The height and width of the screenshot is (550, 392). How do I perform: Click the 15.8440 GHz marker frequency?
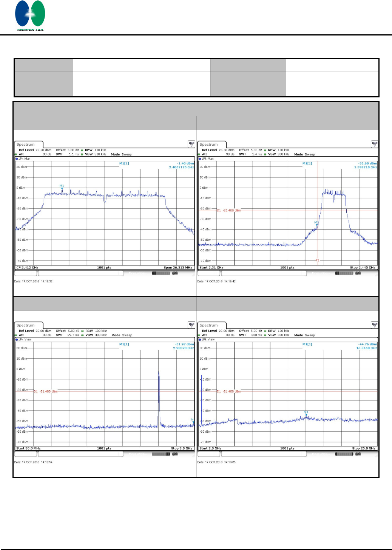(x=367, y=348)
